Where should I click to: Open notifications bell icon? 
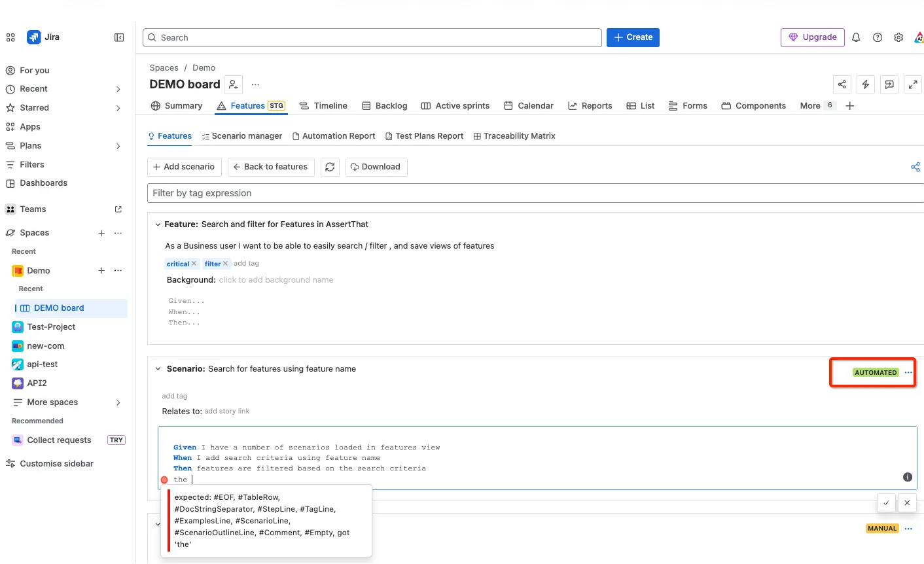[856, 37]
